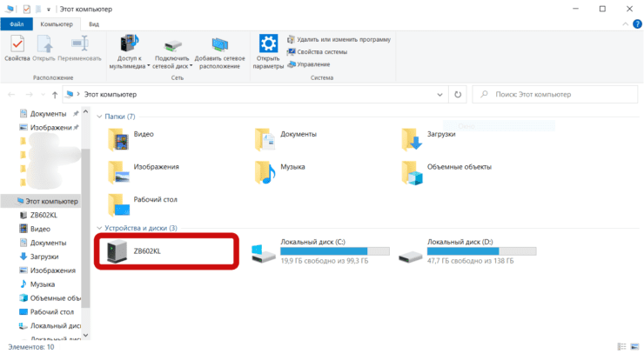Open quick access toolbar customize dropdown
This screenshot has height=354, width=644.
click(x=49, y=9)
